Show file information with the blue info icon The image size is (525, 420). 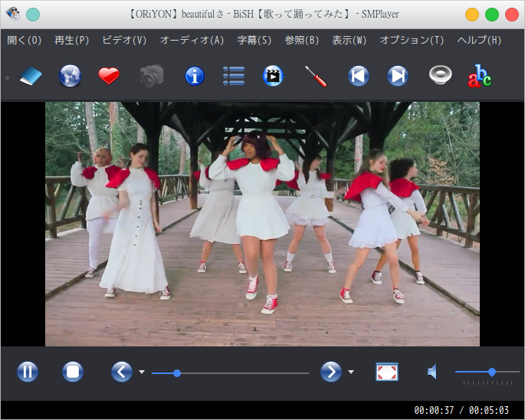click(195, 76)
